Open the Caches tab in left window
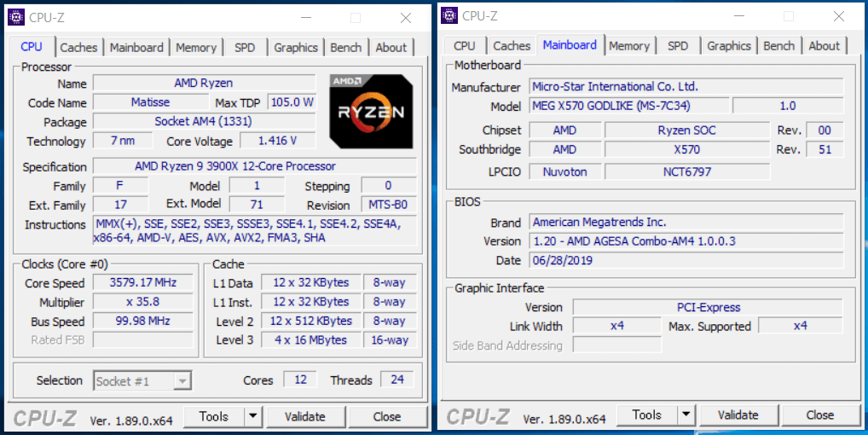Image resolution: width=868 pixels, height=435 pixels. [x=78, y=48]
